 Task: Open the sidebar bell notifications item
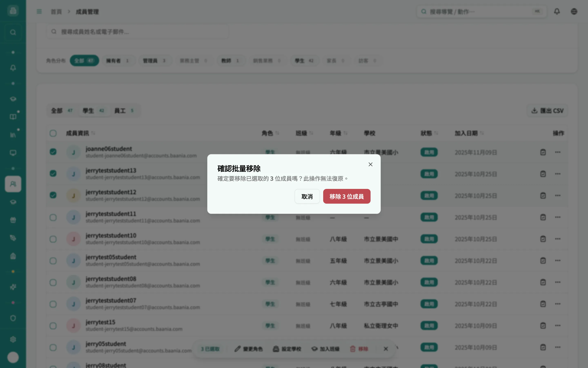[13, 68]
